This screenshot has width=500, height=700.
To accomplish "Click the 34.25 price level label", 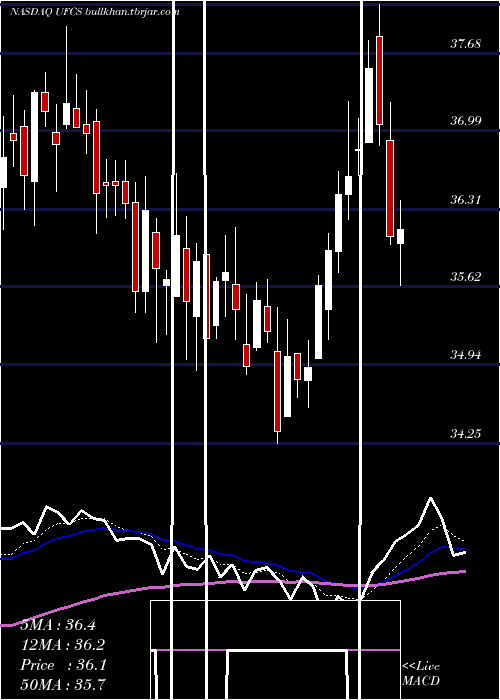I will pos(466,433).
